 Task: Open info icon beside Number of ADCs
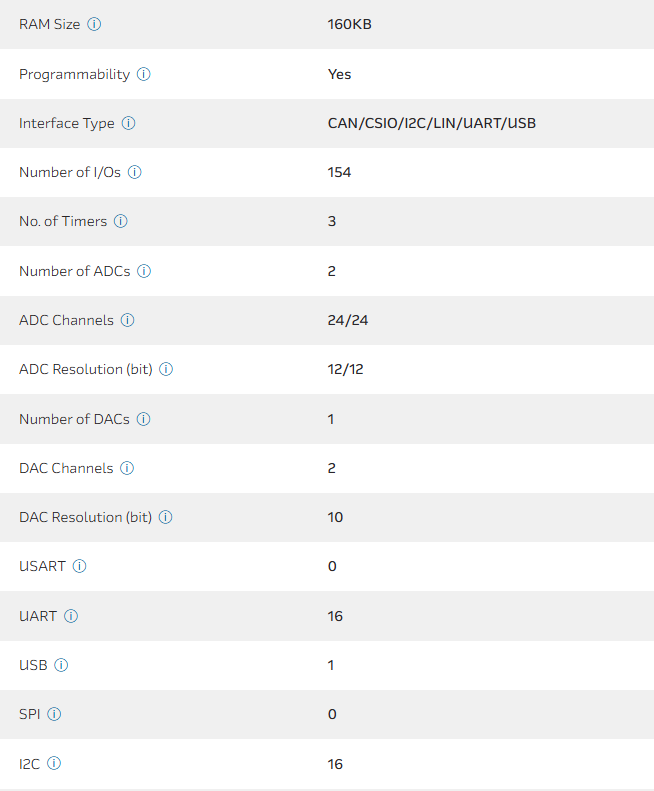coord(144,271)
